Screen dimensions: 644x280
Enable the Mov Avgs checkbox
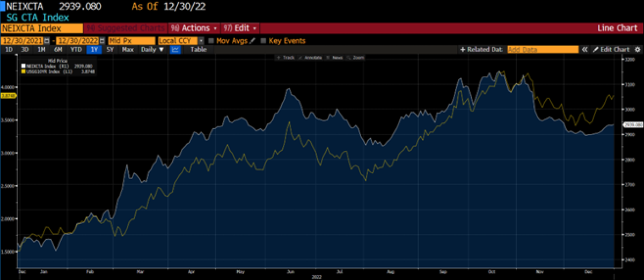pyautogui.click(x=211, y=41)
